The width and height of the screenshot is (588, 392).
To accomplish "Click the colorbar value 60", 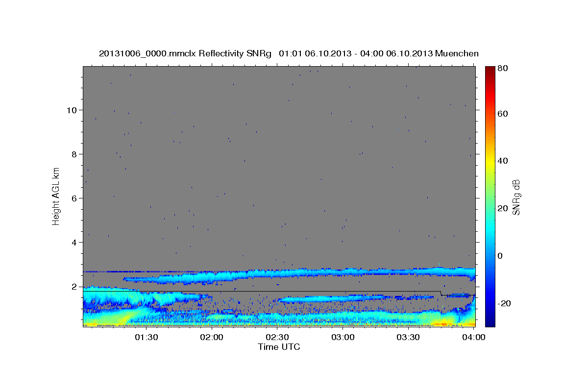I will pos(502,114).
